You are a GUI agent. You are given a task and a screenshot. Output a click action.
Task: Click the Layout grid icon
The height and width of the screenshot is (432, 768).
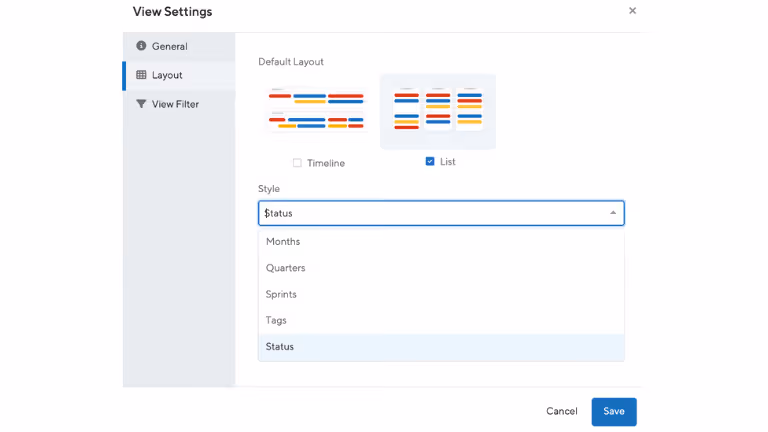coord(141,75)
